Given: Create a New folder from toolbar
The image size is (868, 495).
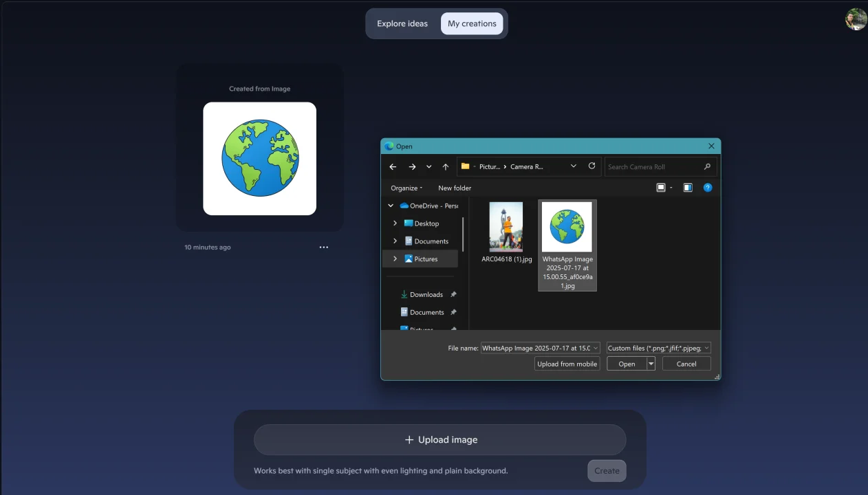Looking at the screenshot, I should point(455,188).
